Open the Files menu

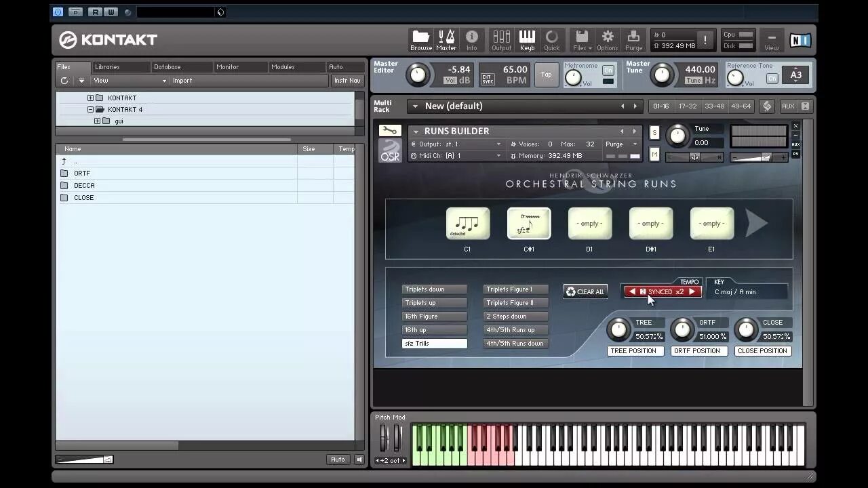(x=582, y=40)
